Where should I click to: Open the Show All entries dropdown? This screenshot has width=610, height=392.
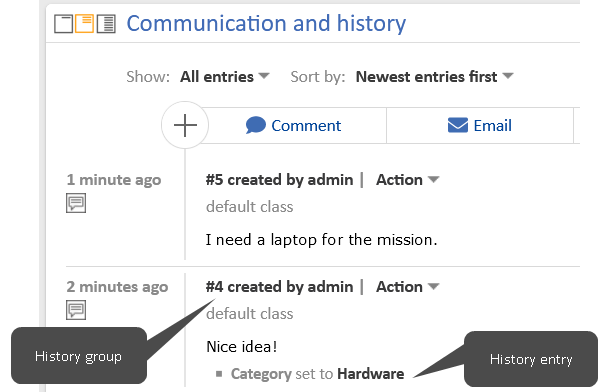(224, 77)
